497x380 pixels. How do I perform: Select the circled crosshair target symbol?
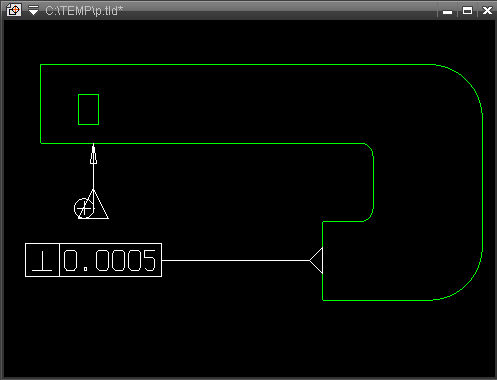click(84, 208)
